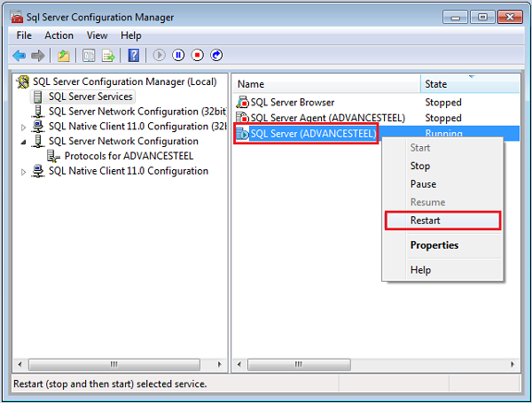This screenshot has height=403, width=532.
Task: Click the SQL Server Network Configuration (32bit) icon
Action: click(x=38, y=112)
